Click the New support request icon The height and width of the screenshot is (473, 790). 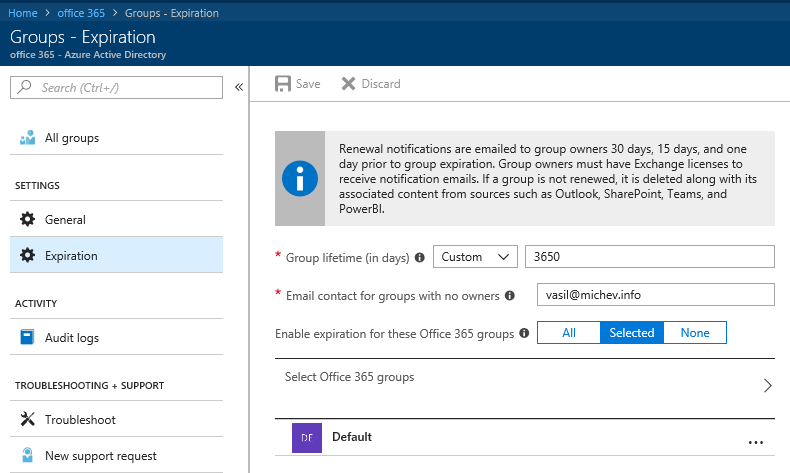pyautogui.click(x=28, y=456)
